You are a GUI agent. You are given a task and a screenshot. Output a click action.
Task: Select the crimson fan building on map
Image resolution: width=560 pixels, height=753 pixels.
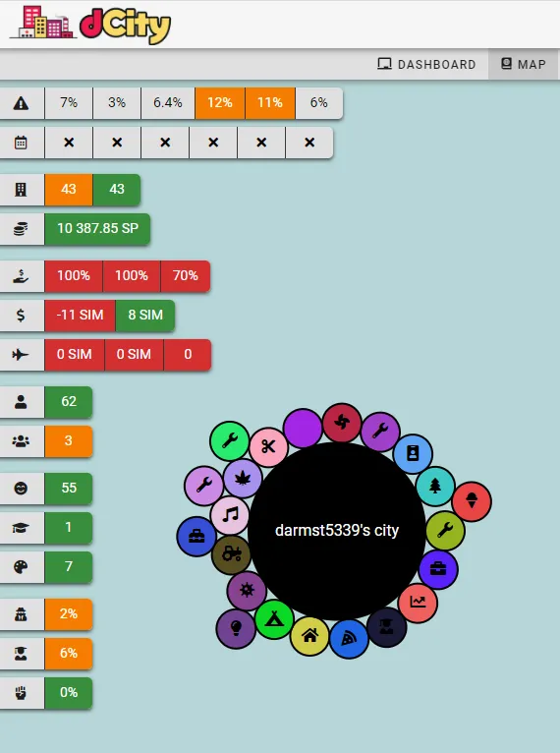click(342, 423)
